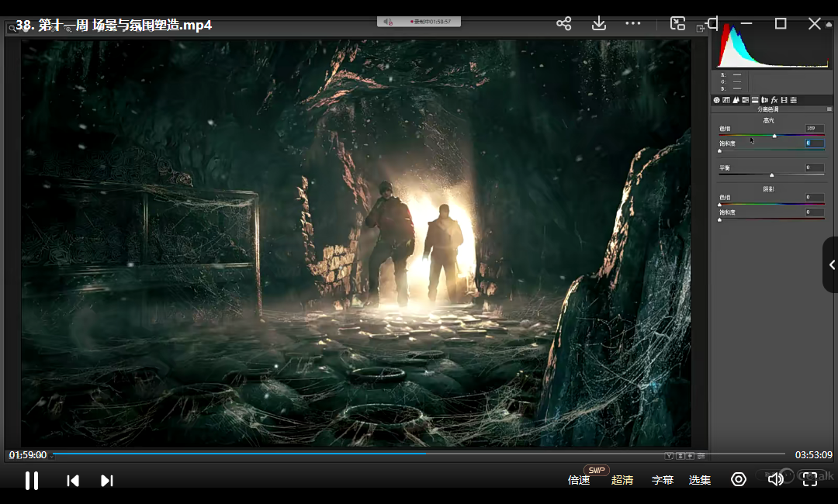Toggle the highlight clipping warning in histogram

[x=829, y=25]
